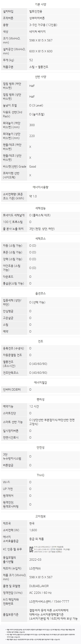Click the 빌트인전용 installation type value
This screenshot has height=644, width=81.
pos(36,12)
